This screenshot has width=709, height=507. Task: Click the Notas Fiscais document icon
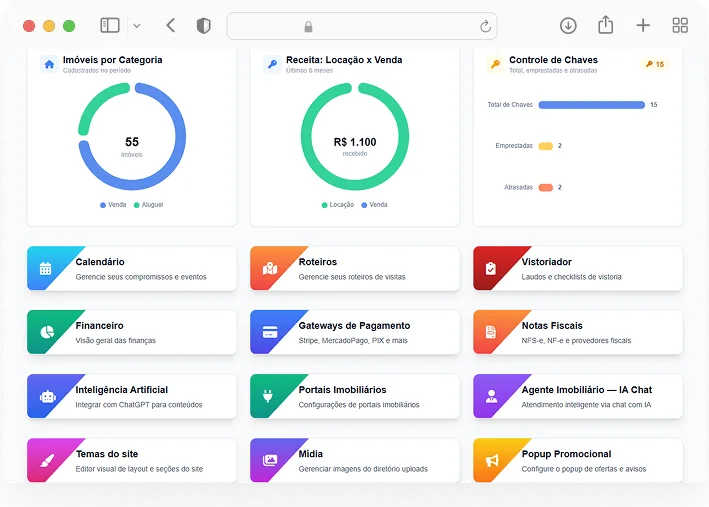tap(491, 332)
